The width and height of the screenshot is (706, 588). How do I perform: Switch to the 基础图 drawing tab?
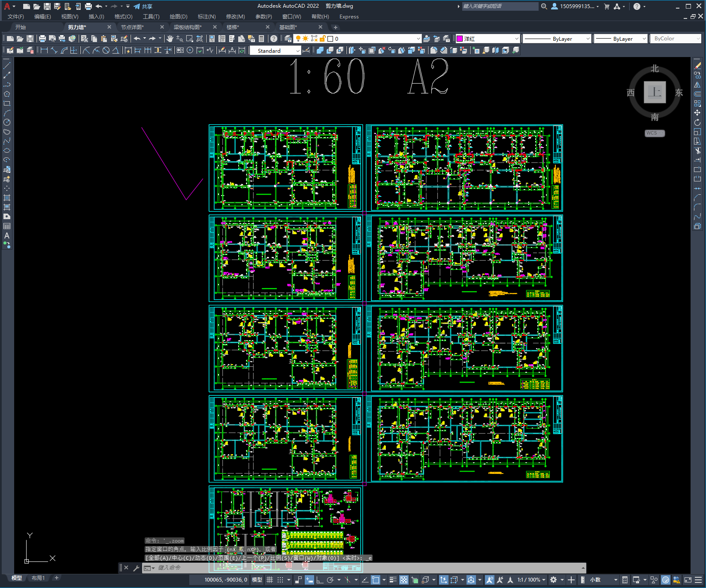click(x=288, y=27)
